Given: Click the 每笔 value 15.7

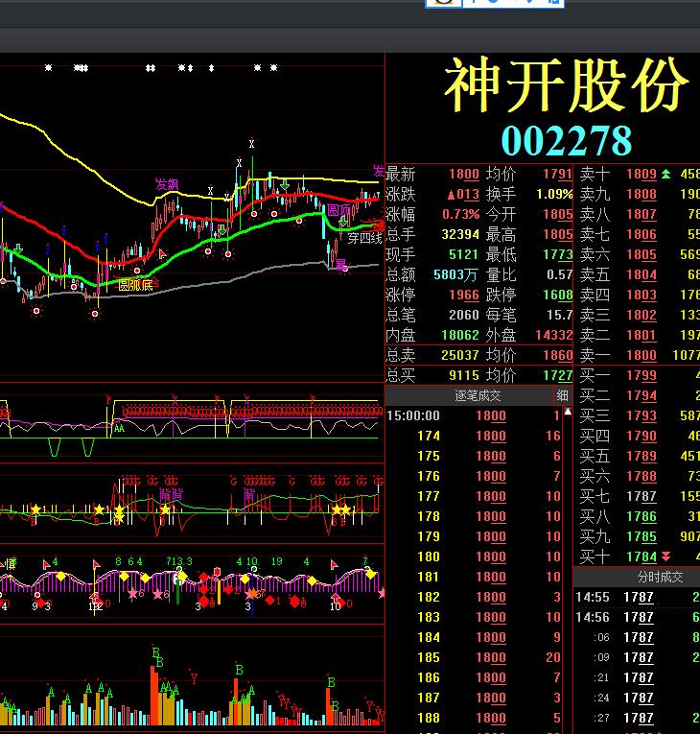Looking at the screenshot, I should (560, 315).
